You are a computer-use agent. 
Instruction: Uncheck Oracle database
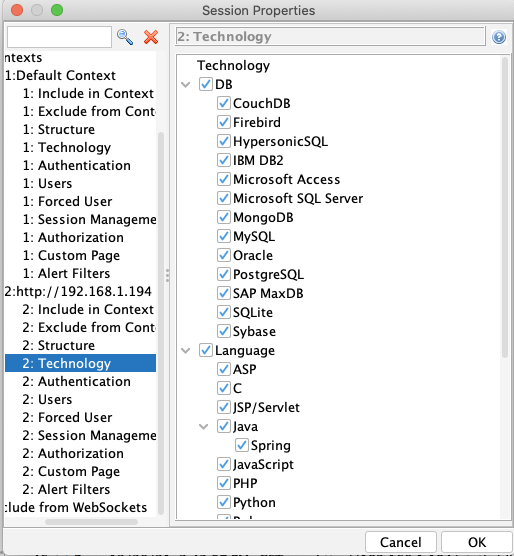pos(224,255)
